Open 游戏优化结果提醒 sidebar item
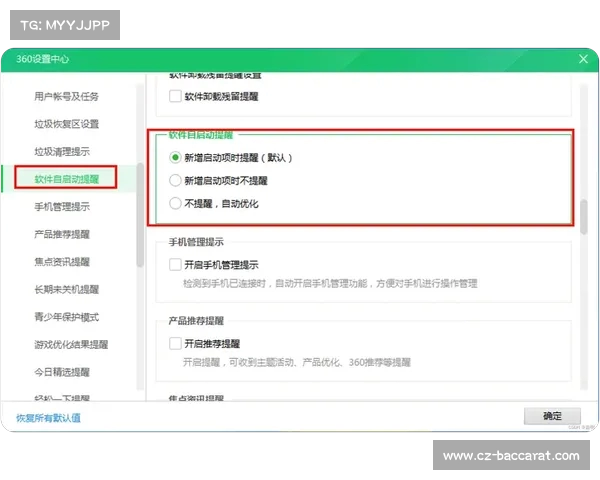Screen dimensions: 600x480 (x=71, y=344)
